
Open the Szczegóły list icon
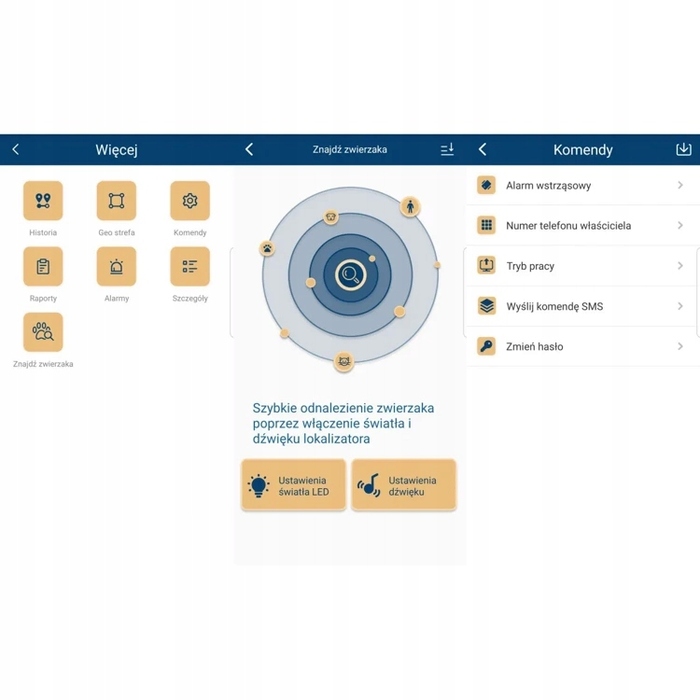[x=190, y=267]
